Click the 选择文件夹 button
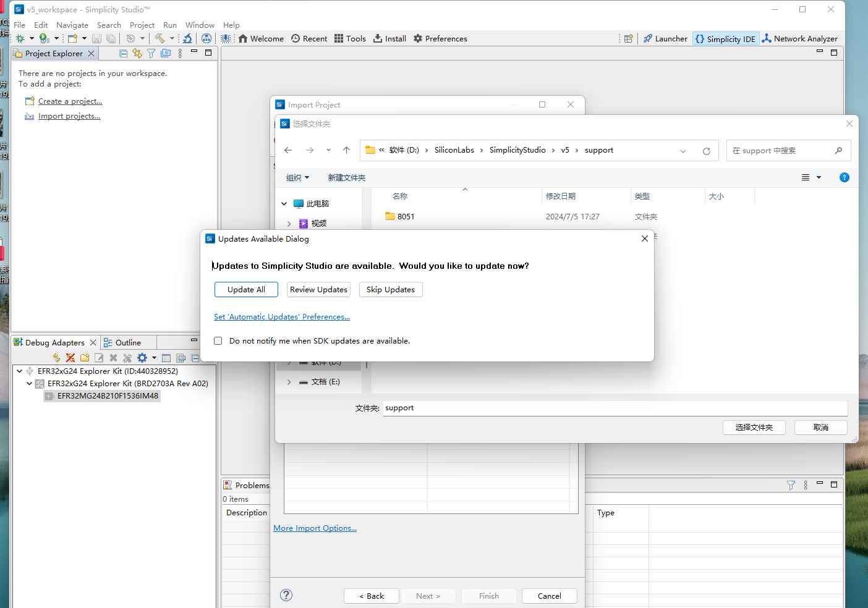 pos(754,428)
